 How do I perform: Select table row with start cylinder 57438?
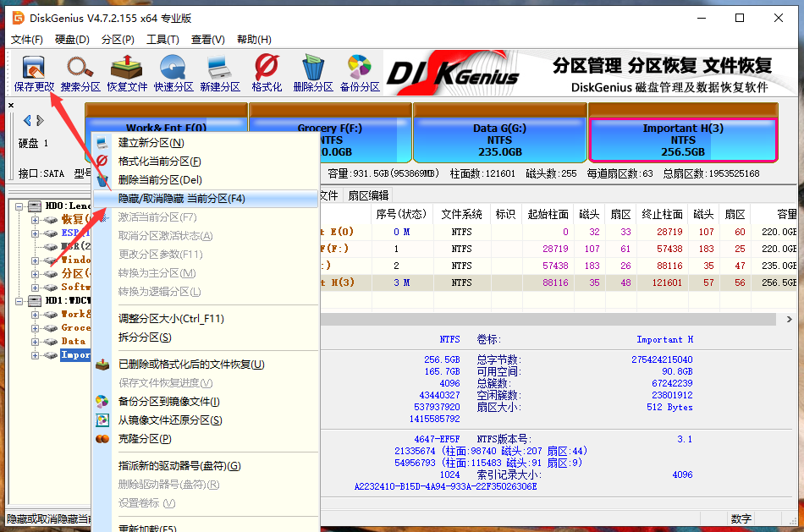(559, 266)
